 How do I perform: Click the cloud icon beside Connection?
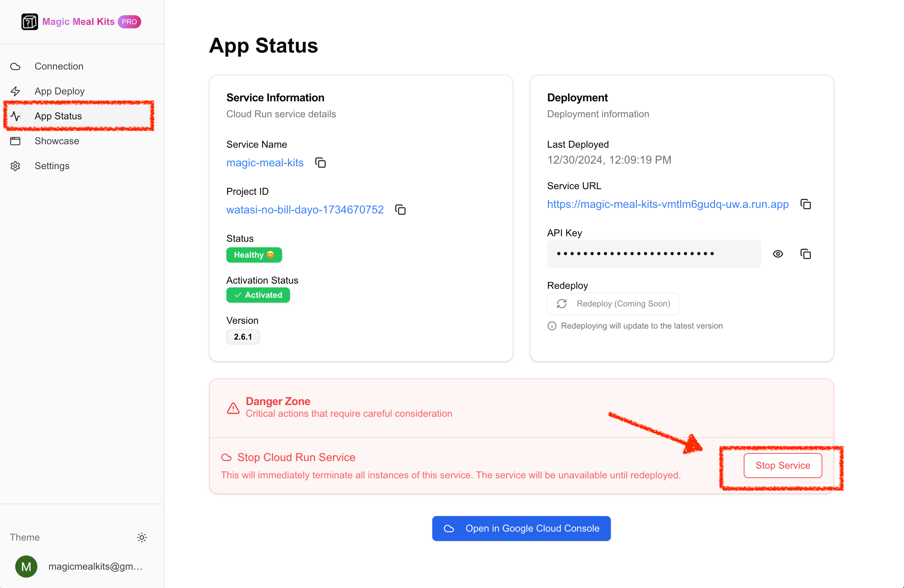(x=15, y=66)
